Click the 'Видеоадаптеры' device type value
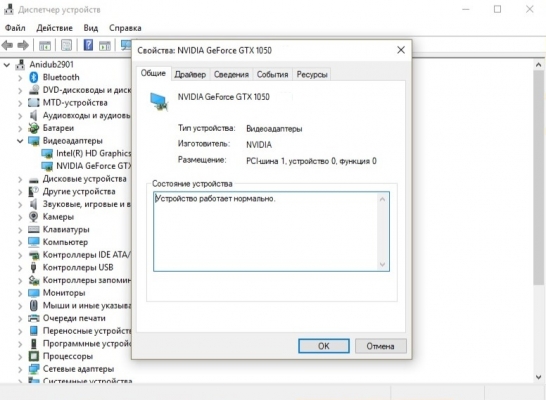Screen dimensions: 546x400 tap(274, 129)
